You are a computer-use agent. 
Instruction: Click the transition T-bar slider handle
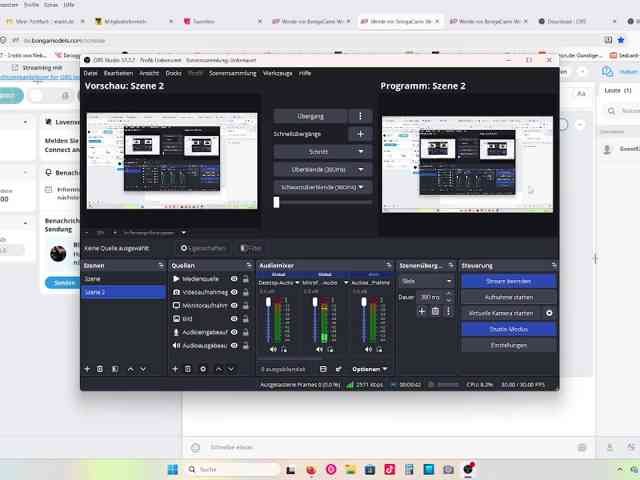click(x=276, y=202)
